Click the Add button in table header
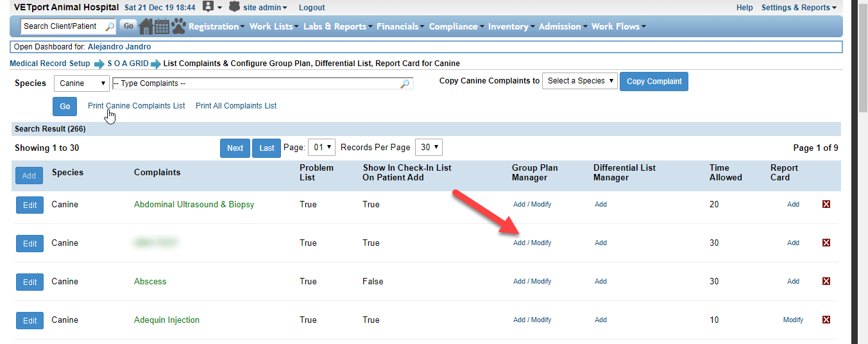This screenshot has width=868, height=344. click(29, 176)
